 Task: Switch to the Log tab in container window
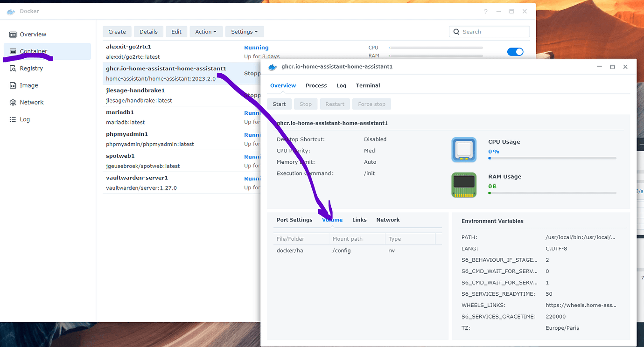[341, 85]
